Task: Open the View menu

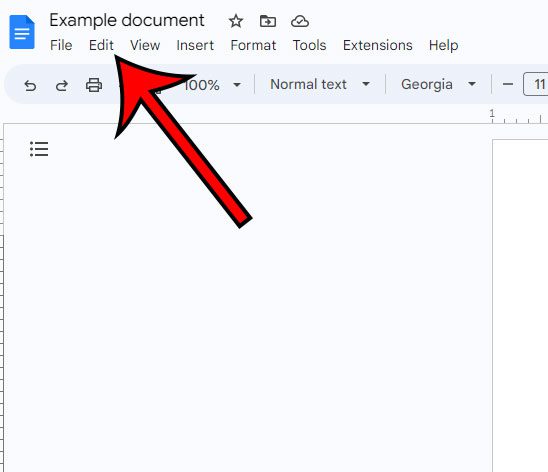Action: click(145, 45)
